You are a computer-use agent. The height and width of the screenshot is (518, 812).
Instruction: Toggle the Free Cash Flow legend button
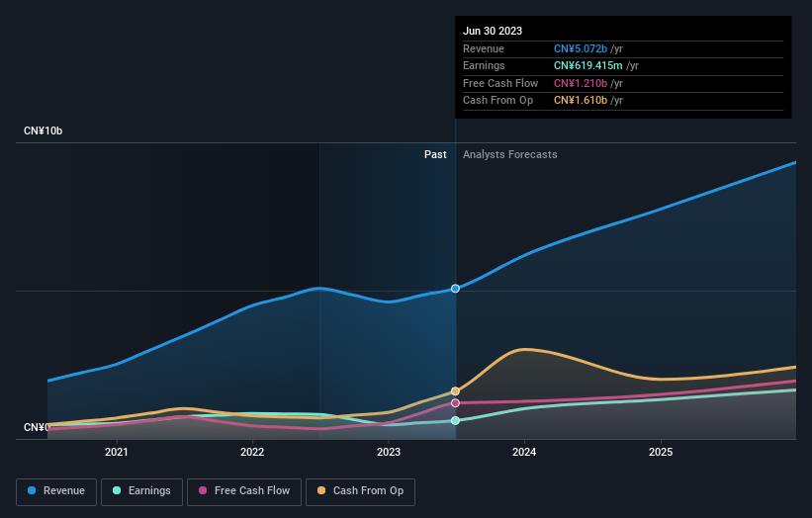244,491
